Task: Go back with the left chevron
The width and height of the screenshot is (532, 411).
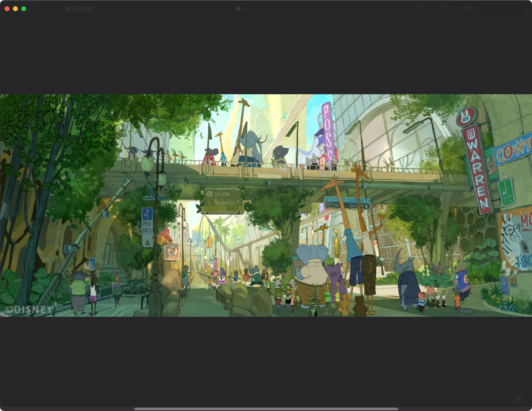Action: click(49, 9)
